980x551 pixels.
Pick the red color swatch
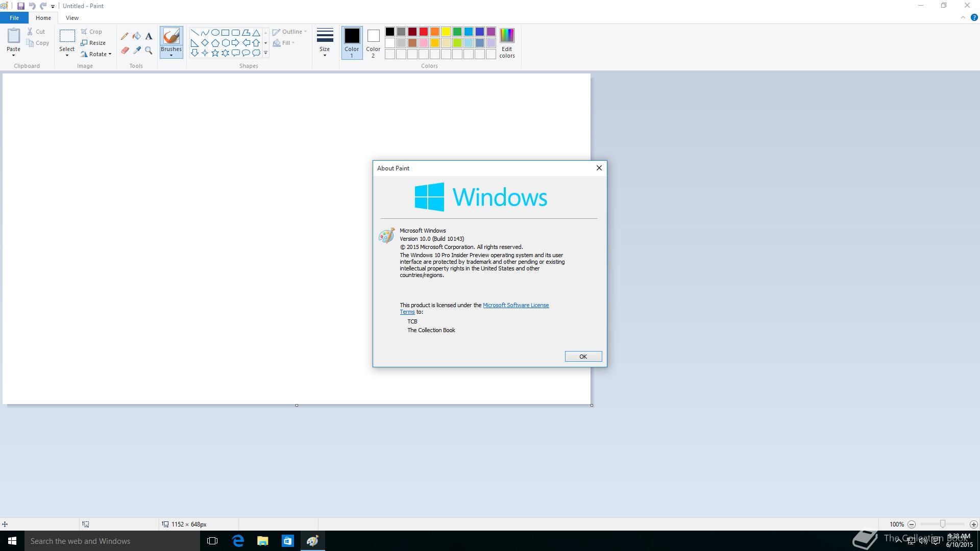pos(424,32)
